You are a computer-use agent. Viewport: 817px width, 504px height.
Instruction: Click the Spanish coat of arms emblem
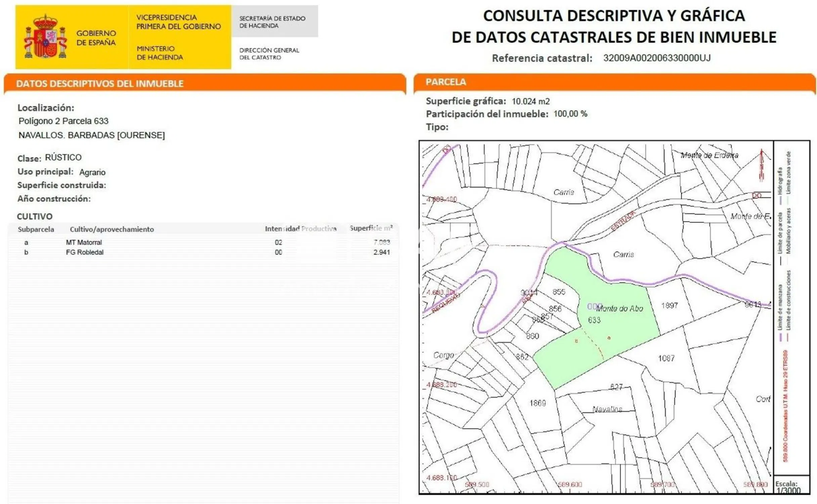coord(45,37)
